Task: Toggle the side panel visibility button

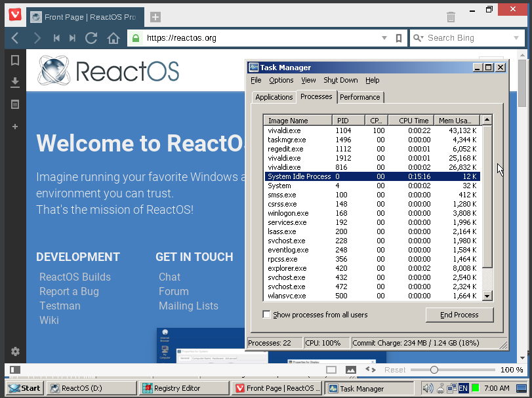Action: click(x=14, y=370)
